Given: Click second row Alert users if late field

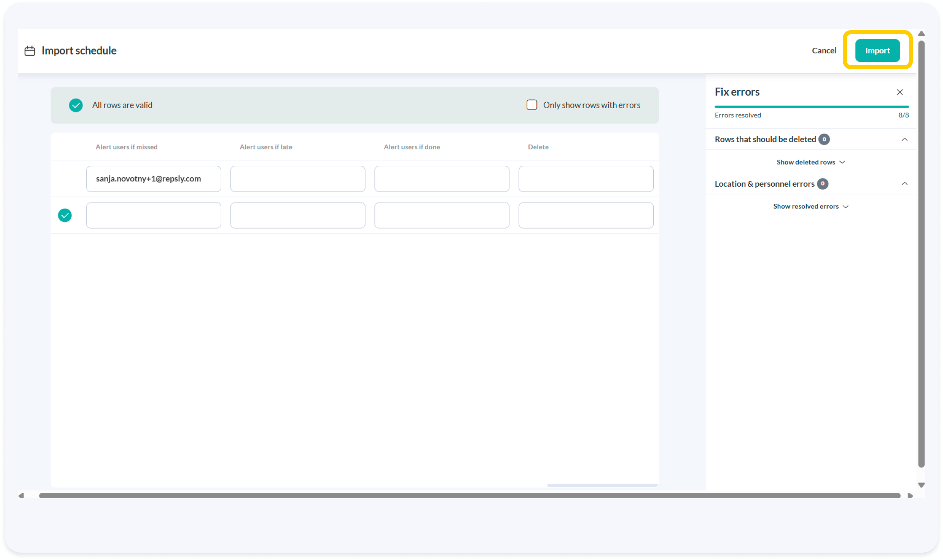Looking at the screenshot, I should point(297,216).
